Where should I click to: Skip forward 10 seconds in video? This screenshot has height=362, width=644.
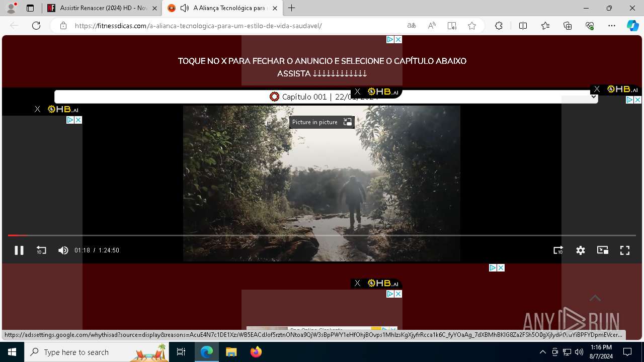[x=558, y=250]
